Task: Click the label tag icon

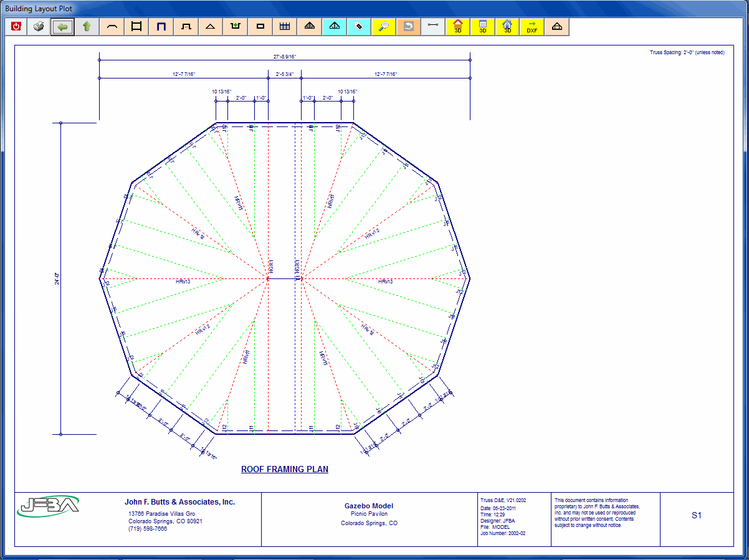Action: pos(359,27)
